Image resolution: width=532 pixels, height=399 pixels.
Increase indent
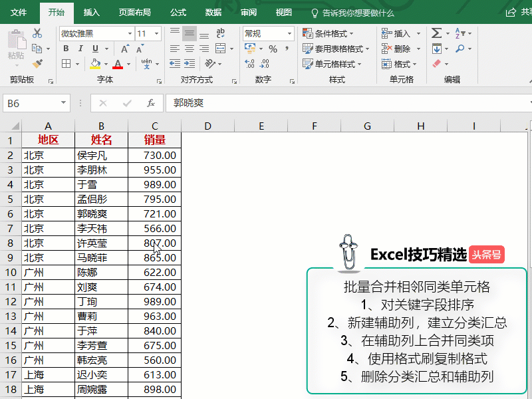(190, 63)
